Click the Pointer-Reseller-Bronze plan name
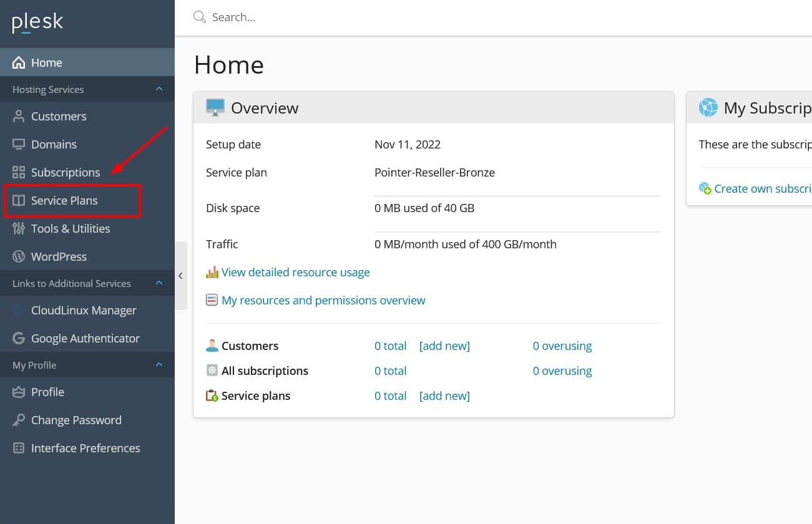Image resolution: width=812 pixels, height=524 pixels. coord(434,172)
